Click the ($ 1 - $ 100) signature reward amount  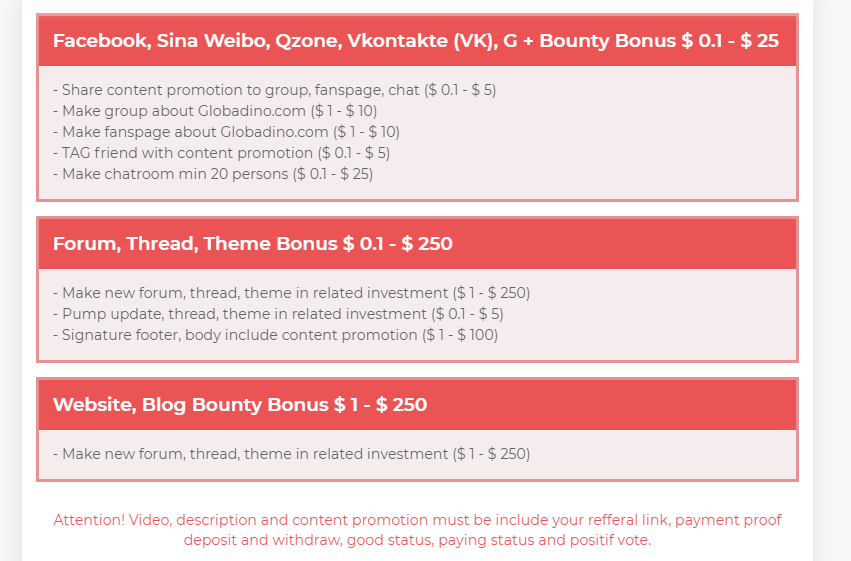coord(460,335)
